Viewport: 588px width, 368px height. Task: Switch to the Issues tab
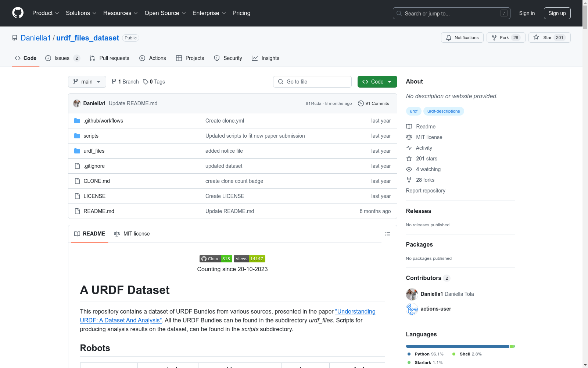62,58
